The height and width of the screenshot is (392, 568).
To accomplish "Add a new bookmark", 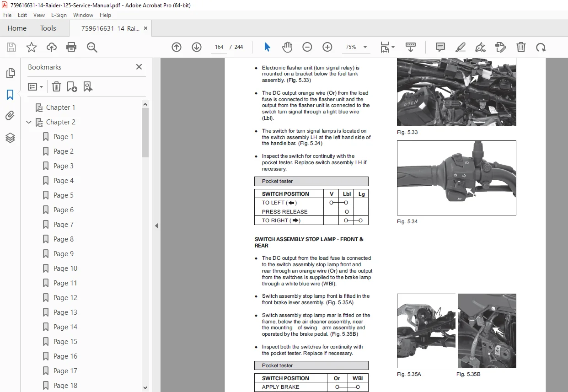I will [x=72, y=86].
